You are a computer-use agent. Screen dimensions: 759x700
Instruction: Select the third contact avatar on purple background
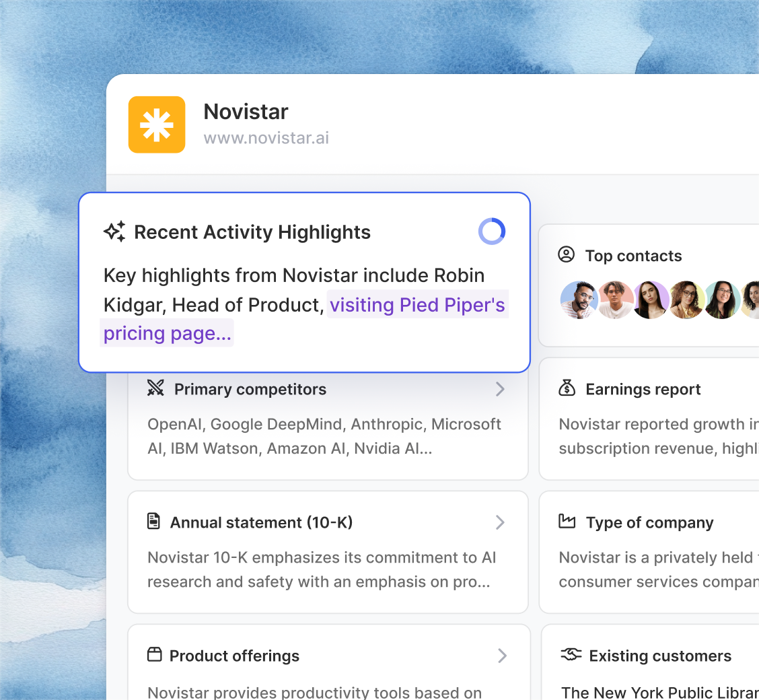[x=651, y=300]
